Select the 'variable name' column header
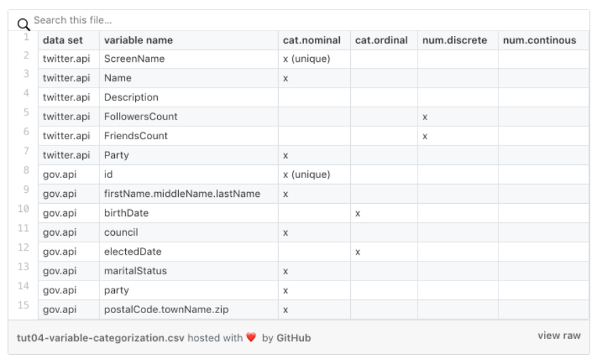 coord(138,40)
